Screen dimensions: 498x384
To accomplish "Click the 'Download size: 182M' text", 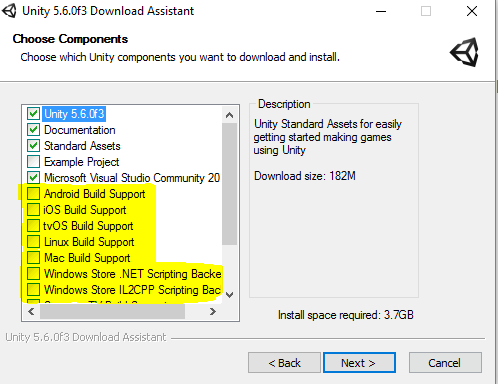I will tap(305, 176).
